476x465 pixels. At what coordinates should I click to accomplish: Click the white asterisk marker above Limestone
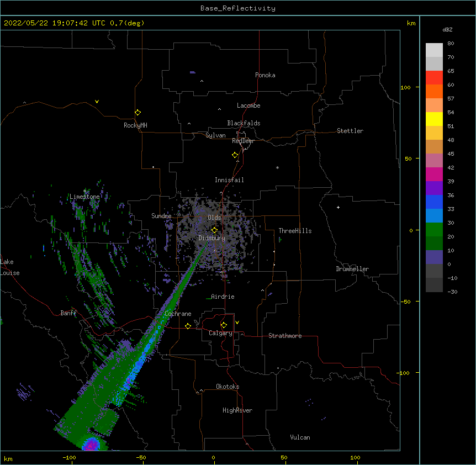[84, 191]
